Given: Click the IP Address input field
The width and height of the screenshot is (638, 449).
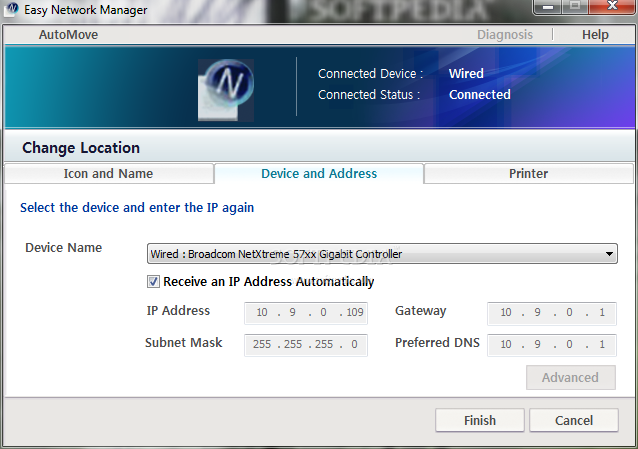Looking at the screenshot, I should 306,313.
